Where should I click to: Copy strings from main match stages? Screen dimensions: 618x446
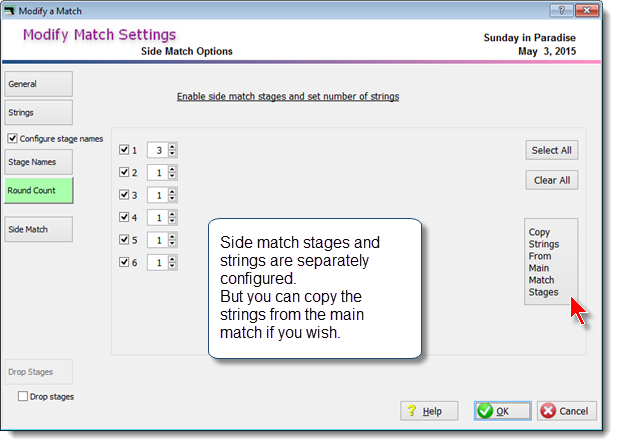click(x=551, y=262)
